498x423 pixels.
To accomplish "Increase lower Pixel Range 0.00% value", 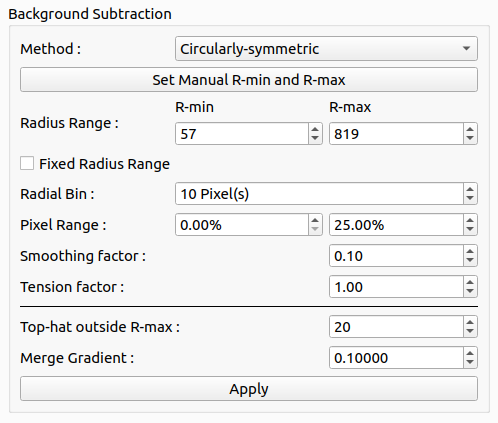I will 315,220.
